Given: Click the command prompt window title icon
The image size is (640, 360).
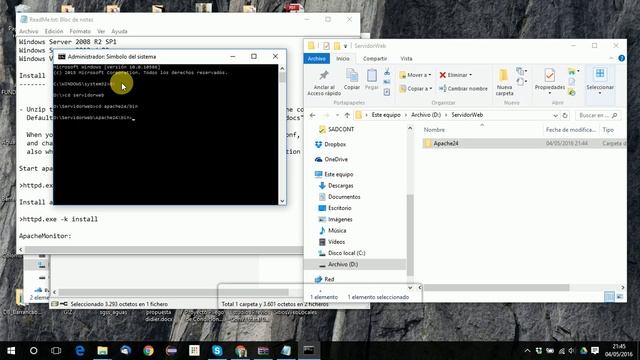Looking at the screenshot, I should (62, 57).
